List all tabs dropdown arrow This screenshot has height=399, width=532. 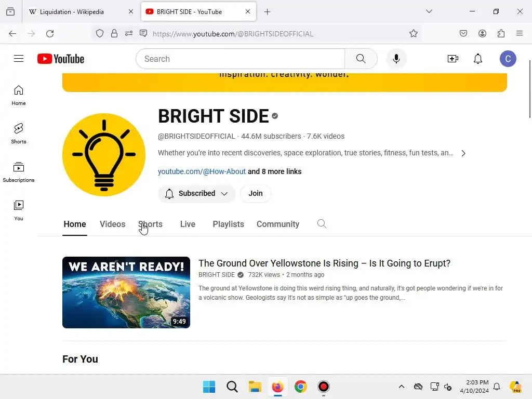pos(429,11)
